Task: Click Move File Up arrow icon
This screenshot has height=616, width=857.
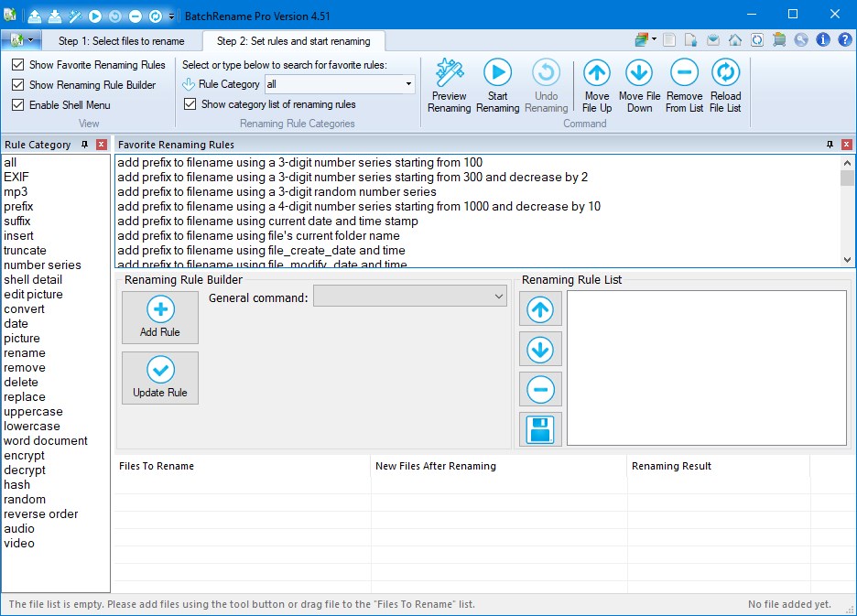Action: (597, 73)
